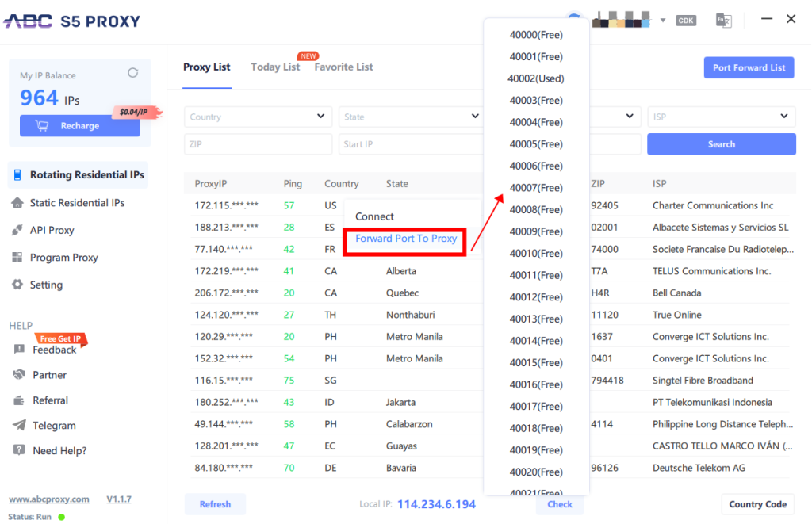Click the Static Residential IPs house icon
Screen dimensions: 812x524
17,202
